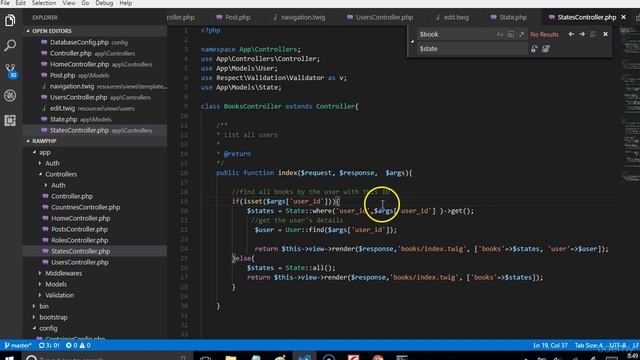Viewport: 640px width, 360px height.
Task: Collapse the Open Editors section
Action: tap(95, 31)
